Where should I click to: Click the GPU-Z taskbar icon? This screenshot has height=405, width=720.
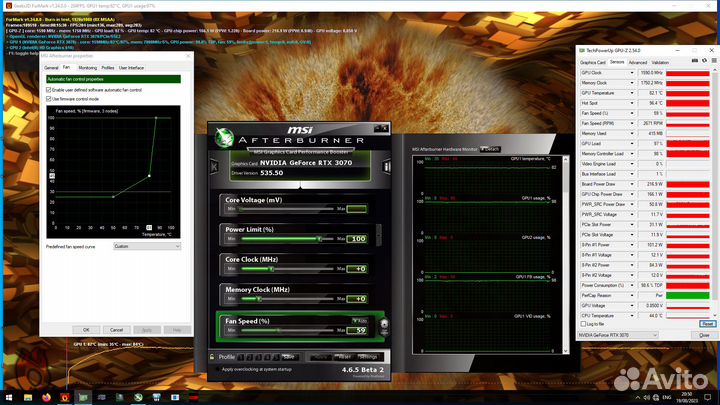pos(83,397)
